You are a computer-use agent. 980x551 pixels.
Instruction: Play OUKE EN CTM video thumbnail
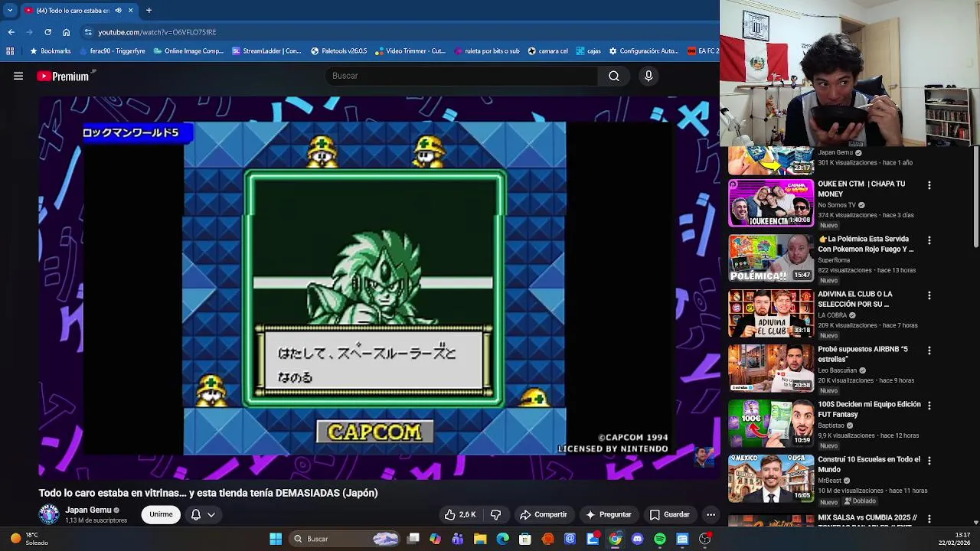coord(770,203)
